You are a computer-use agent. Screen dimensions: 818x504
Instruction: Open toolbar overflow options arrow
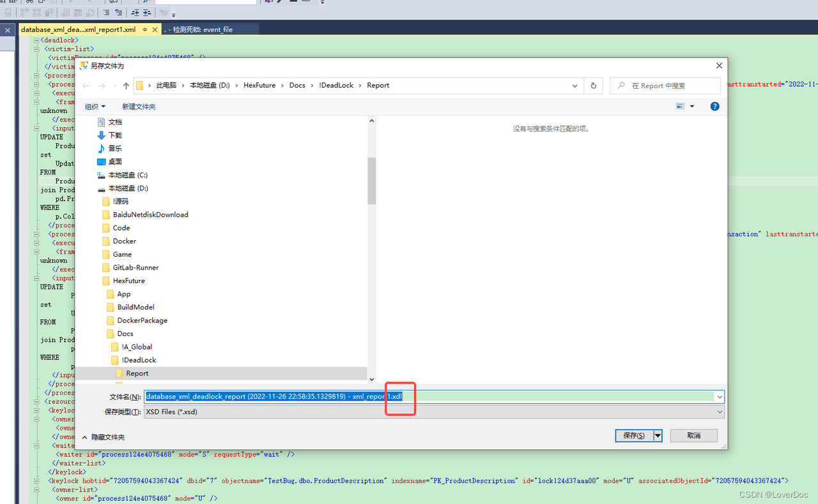(x=174, y=15)
